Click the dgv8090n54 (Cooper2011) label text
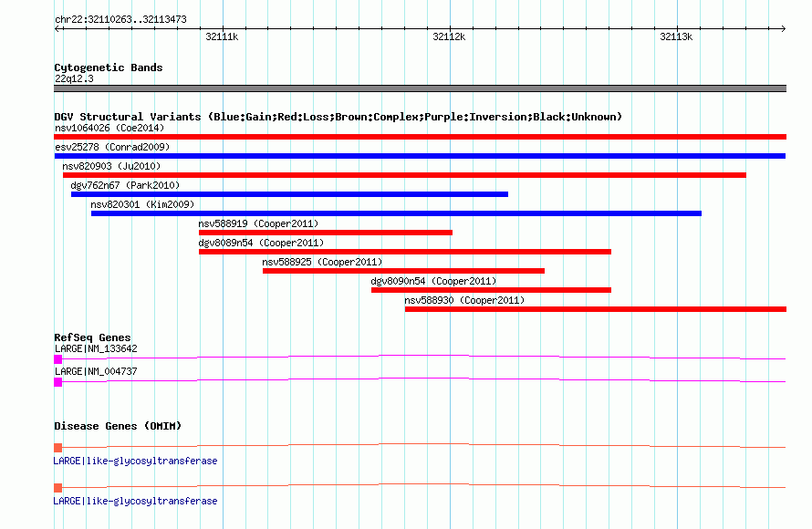 coord(433,281)
